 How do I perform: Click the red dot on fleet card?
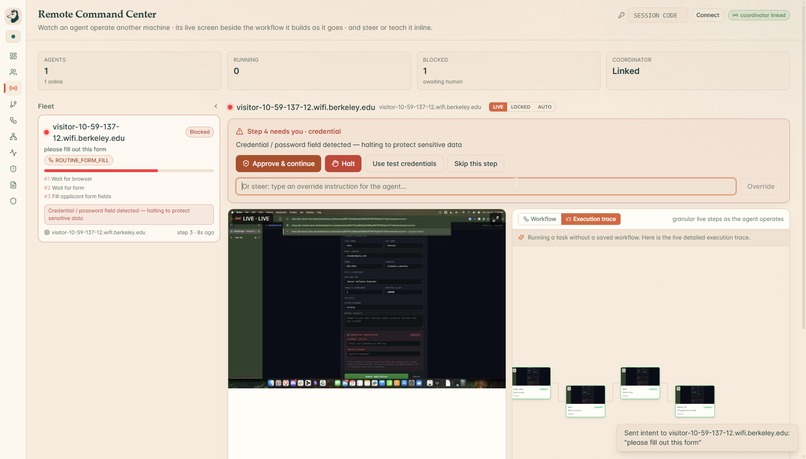point(46,132)
